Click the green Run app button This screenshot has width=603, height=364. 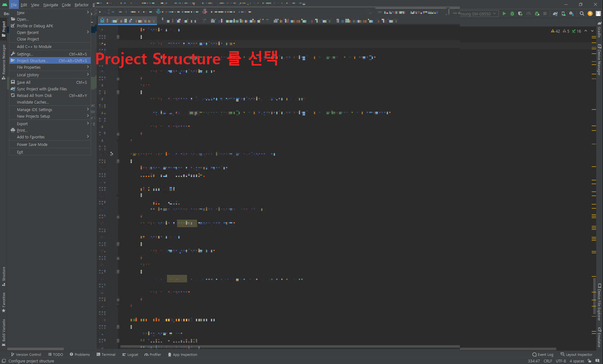tap(504, 14)
